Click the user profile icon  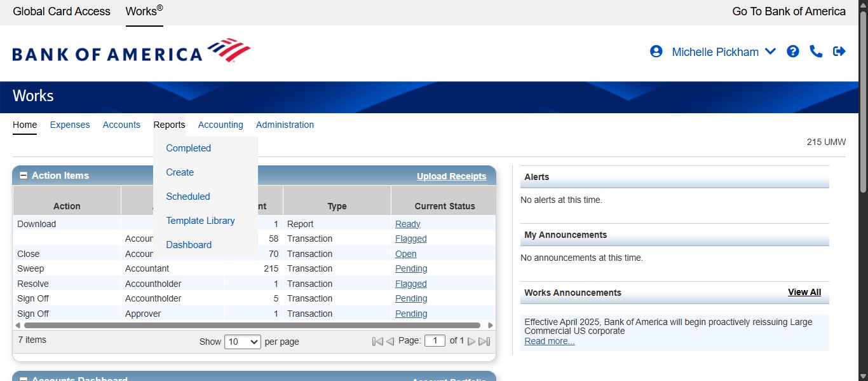[x=656, y=52]
